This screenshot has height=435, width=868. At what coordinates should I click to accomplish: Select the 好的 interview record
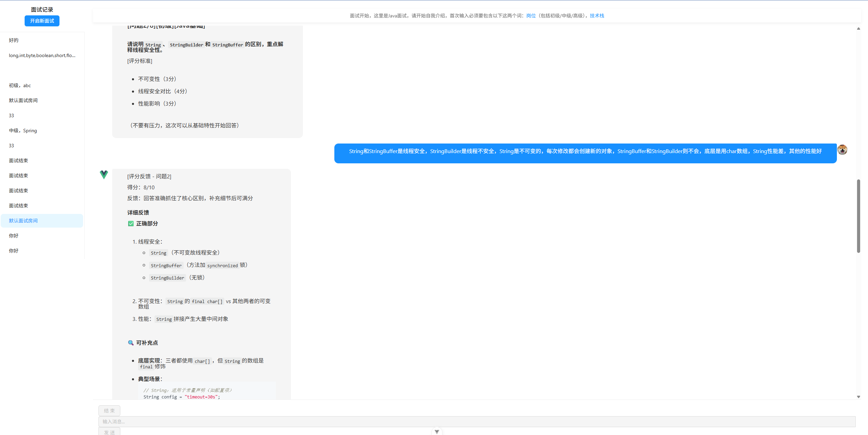[x=14, y=40]
